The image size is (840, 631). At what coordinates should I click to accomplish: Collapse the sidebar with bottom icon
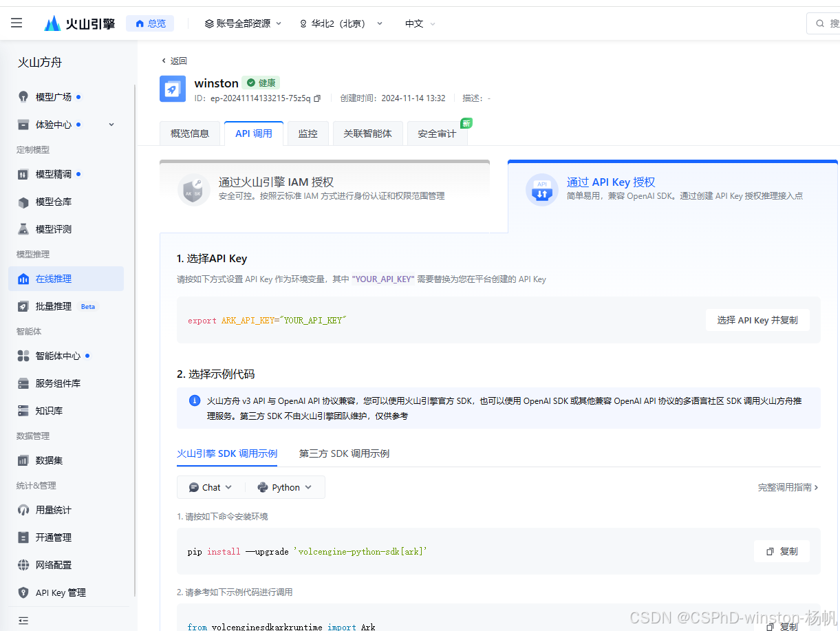pos(23,620)
